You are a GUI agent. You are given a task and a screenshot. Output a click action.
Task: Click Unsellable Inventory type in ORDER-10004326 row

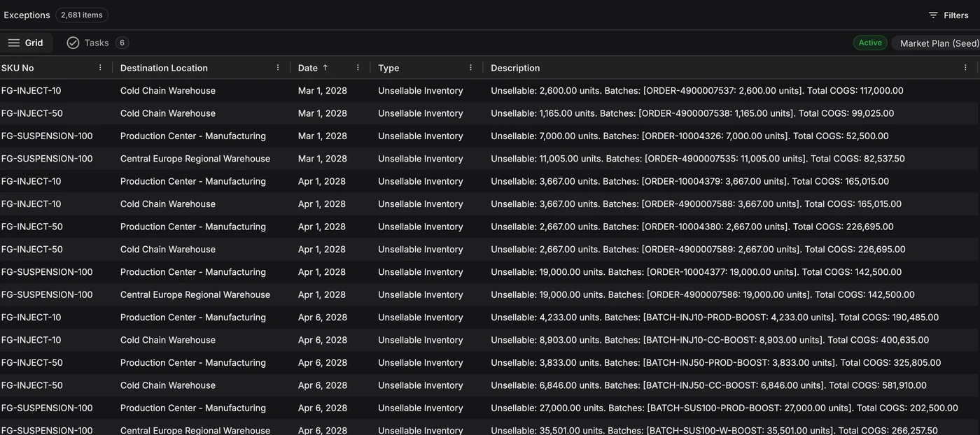click(421, 136)
